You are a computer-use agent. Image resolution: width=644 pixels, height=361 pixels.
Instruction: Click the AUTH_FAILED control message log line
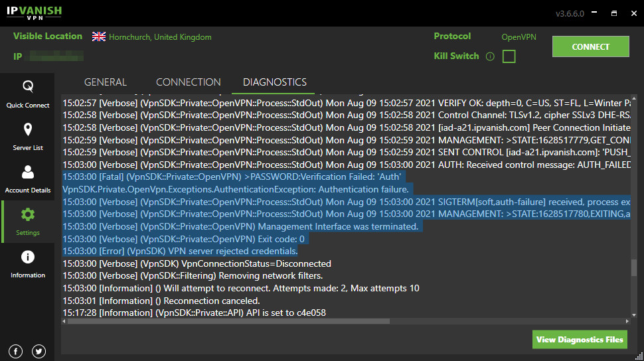coord(346,165)
